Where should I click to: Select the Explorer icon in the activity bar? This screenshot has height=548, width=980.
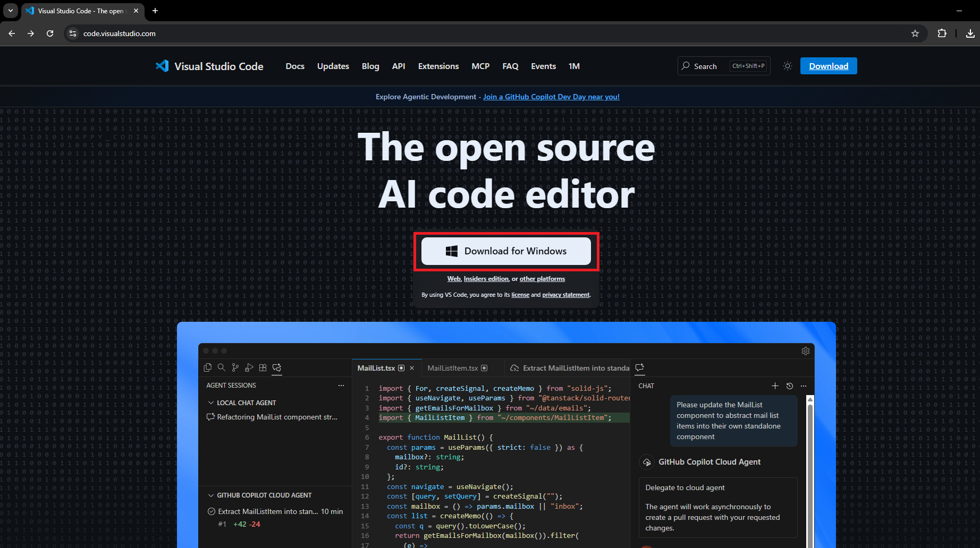[208, 367]
